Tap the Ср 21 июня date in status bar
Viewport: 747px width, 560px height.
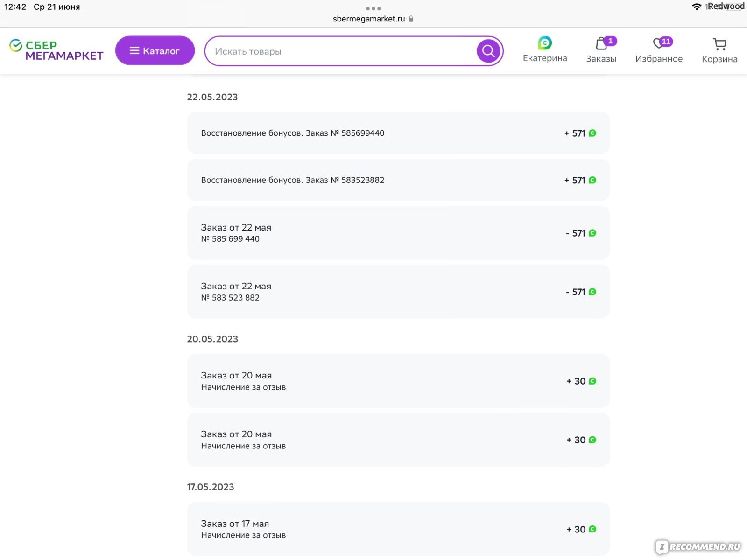(x=56, y=7)
